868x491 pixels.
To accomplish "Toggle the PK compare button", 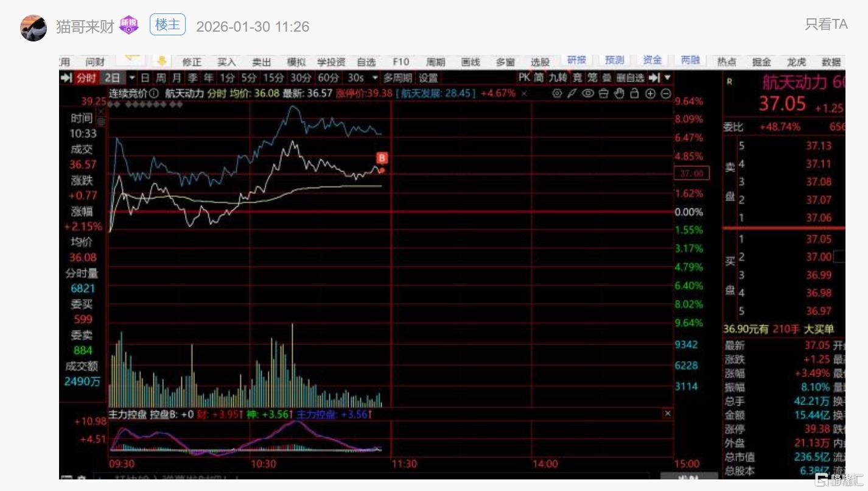I will click(524, 77).
